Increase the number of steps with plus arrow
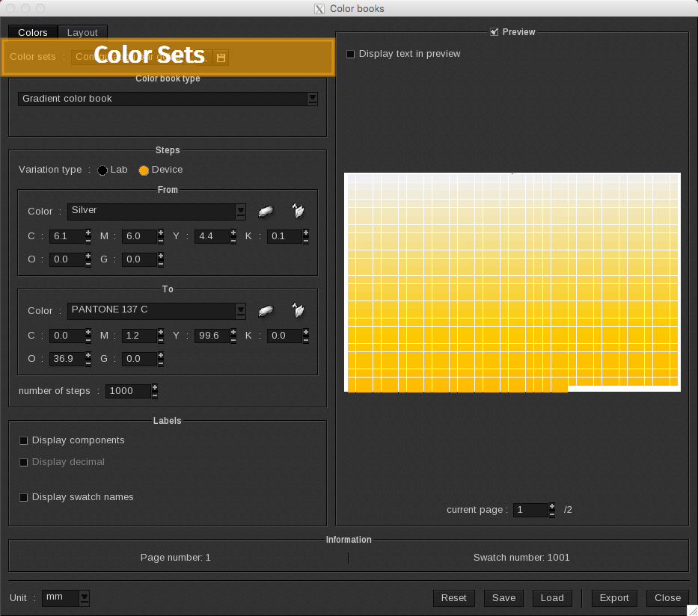 point(155,387)
